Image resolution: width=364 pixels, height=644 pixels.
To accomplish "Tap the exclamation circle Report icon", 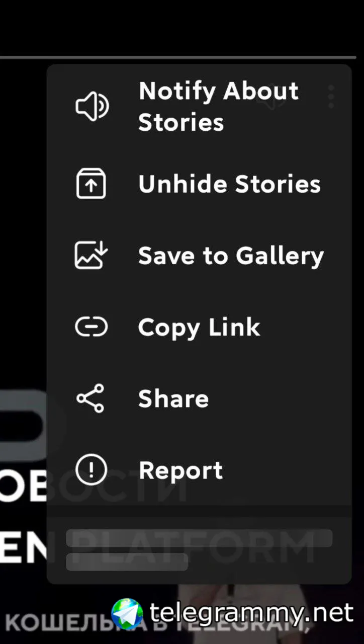I will [x=91, y=470].
